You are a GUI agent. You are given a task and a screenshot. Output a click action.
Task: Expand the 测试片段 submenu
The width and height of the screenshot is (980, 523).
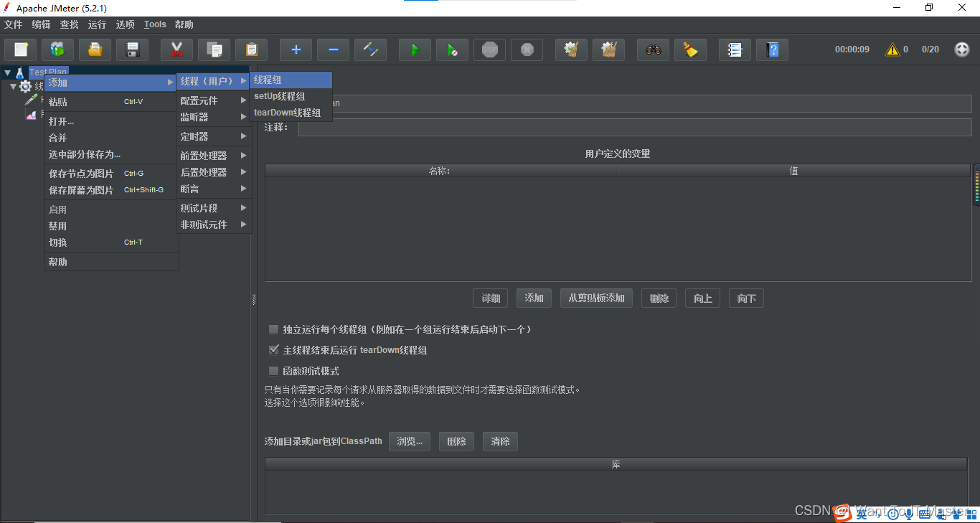(214, 208)
